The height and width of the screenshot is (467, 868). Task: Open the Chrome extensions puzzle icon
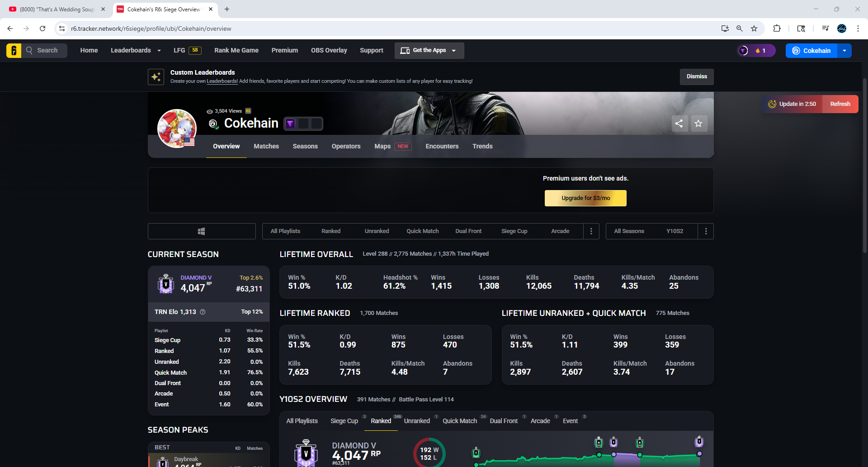(777, 29)
